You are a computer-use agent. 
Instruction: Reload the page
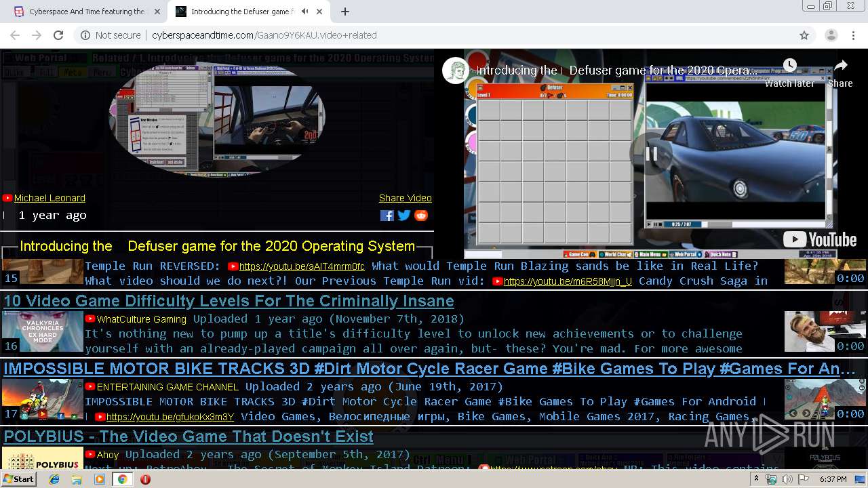pos(58,35)
